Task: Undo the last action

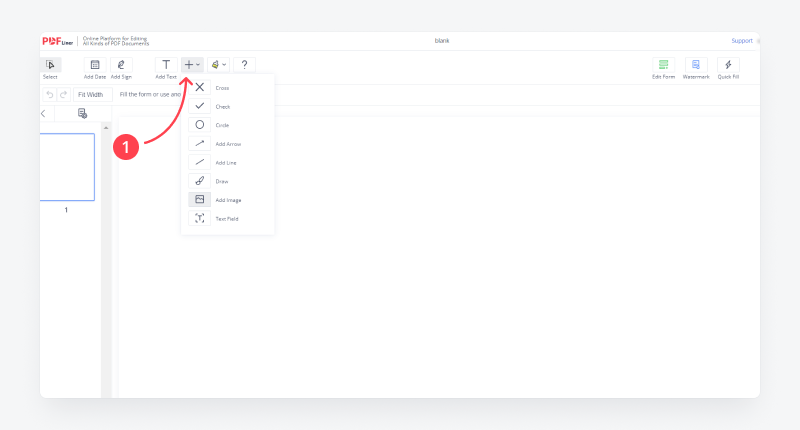Action: pos(49,94)
